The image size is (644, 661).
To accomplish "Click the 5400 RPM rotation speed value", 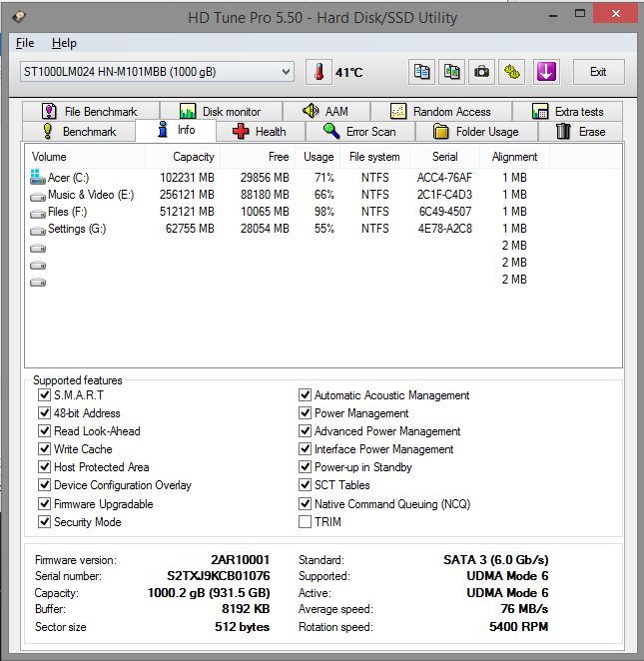I will click(x=519, y=627).
